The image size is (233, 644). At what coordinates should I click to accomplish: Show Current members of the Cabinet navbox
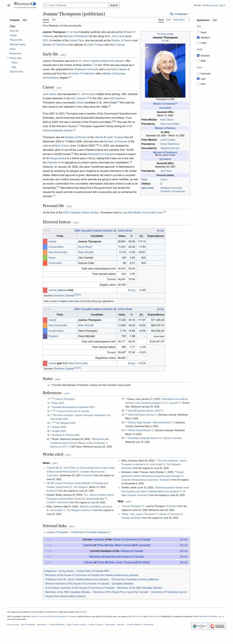pyautogui.click(x=184, y=551)
